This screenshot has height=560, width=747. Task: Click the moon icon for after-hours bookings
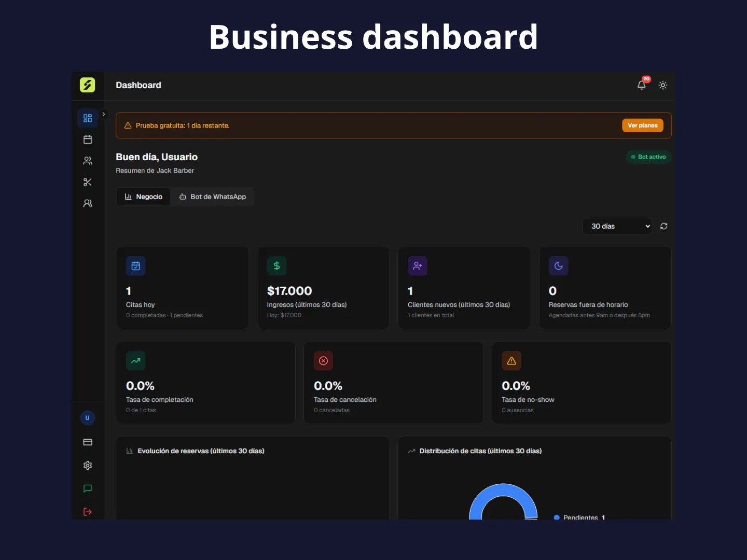[x=559, y=266]
